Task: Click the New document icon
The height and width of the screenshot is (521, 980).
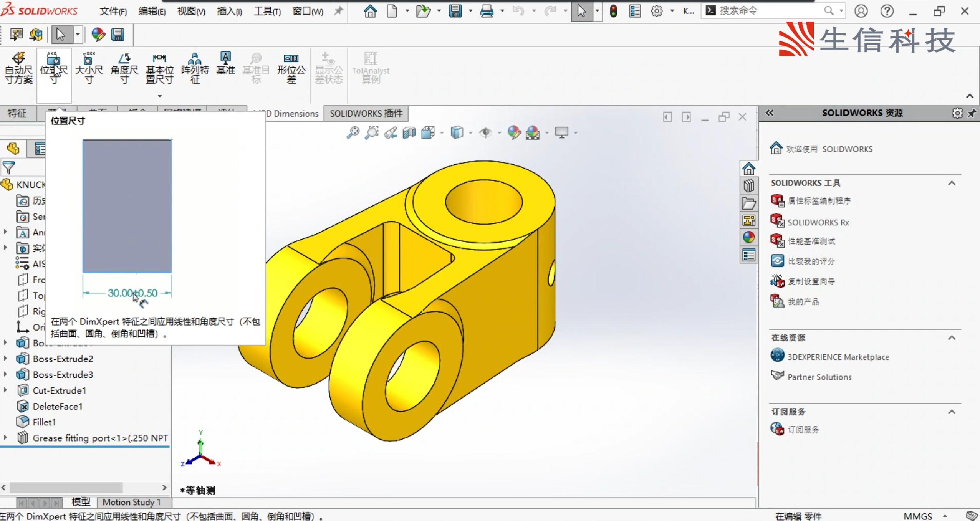Action: pos(392,11)
